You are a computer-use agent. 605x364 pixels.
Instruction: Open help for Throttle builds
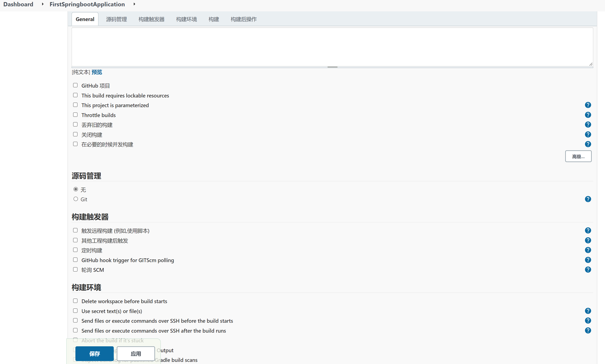coord(588,115)
